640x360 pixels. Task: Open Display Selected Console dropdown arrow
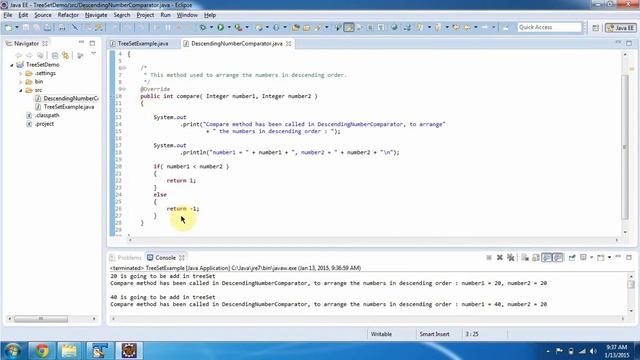pyautogui.click(x=591, y=258)
